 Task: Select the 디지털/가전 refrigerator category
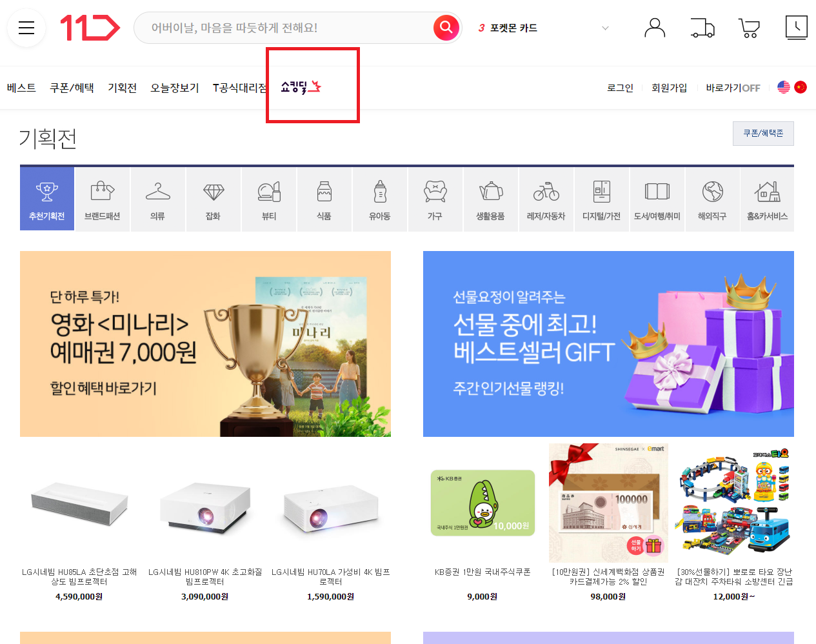[602, 199]
